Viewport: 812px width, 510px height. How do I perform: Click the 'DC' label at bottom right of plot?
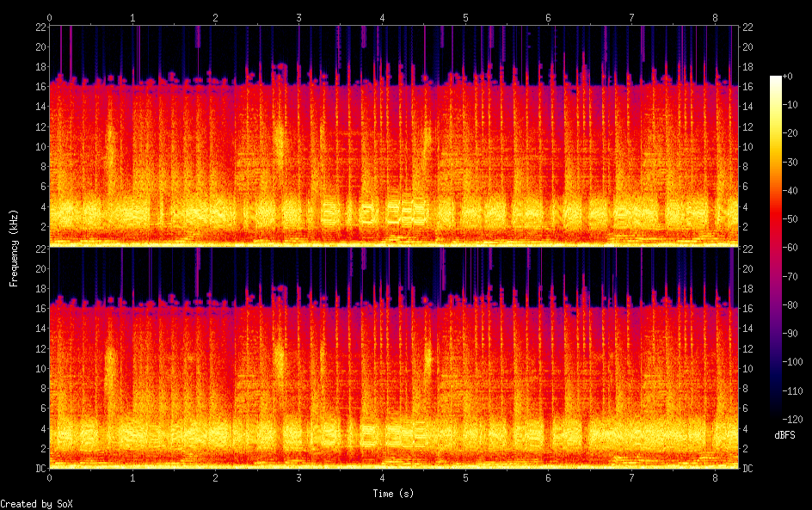click(748, 469)
